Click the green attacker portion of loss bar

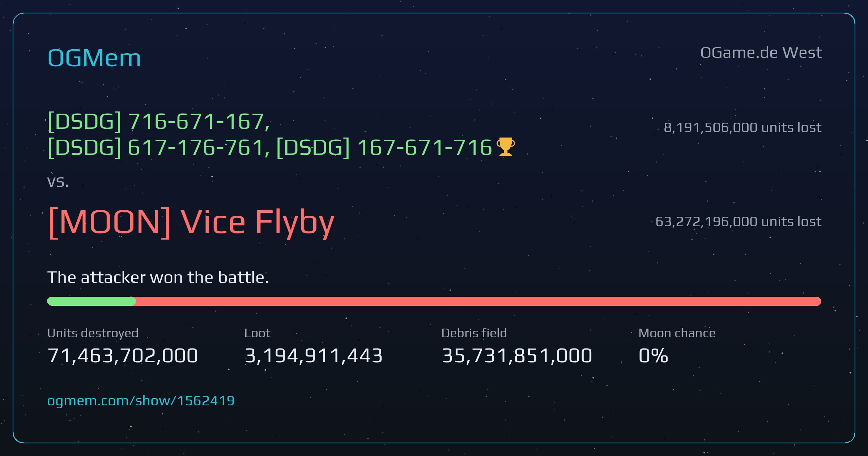[92, 301]
